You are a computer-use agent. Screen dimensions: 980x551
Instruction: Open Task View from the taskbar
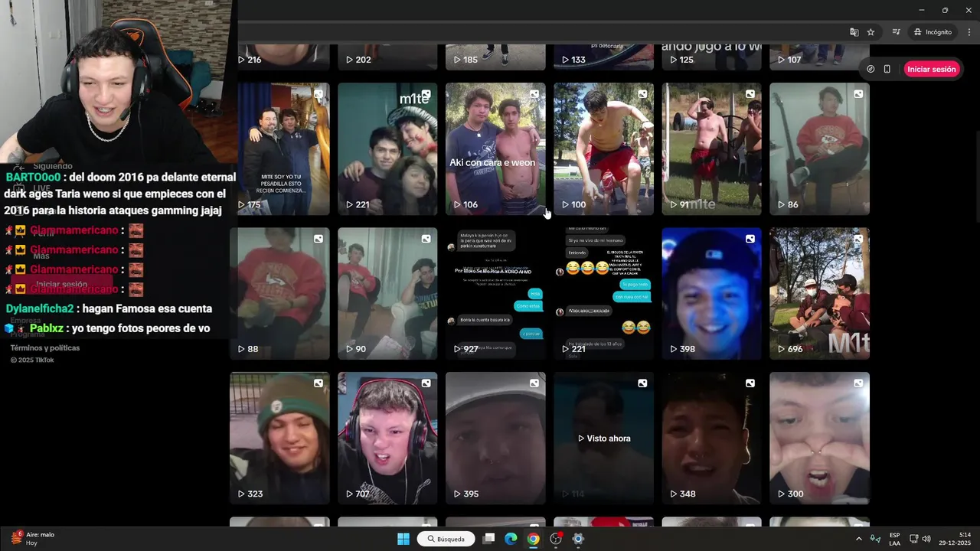point(488,539)
